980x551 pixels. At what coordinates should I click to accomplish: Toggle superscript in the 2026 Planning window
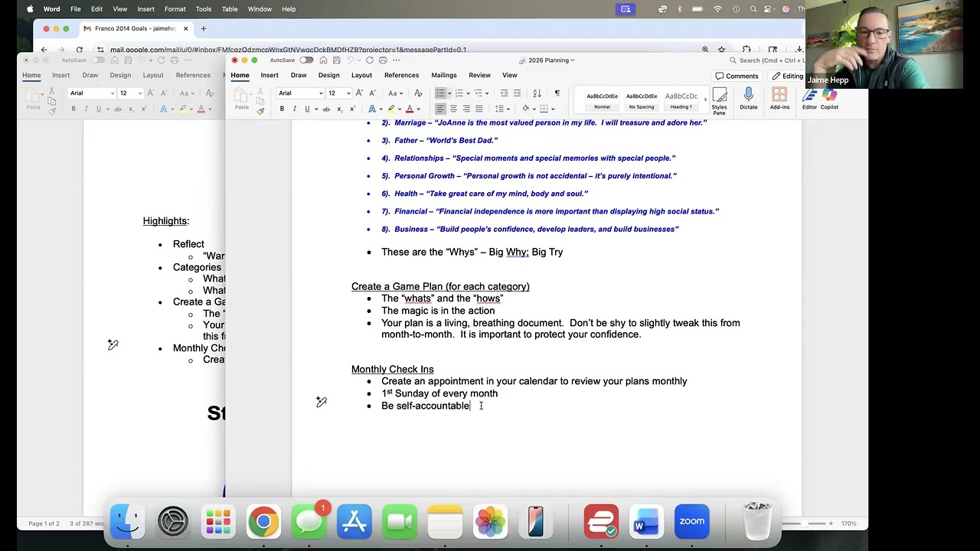(351, 109)
